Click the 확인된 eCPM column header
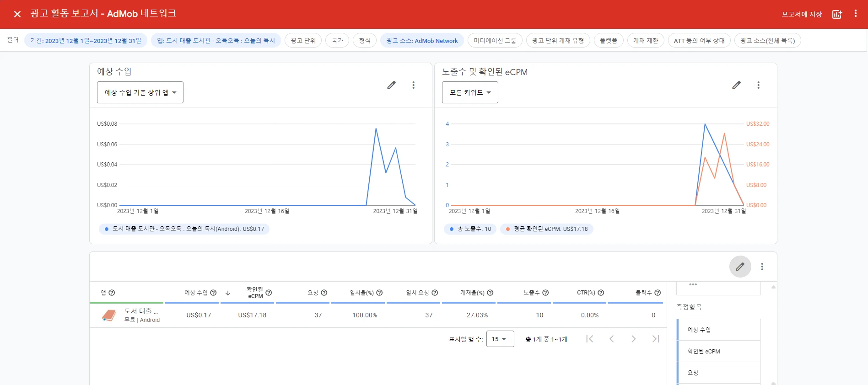This screenshot has height=385, width=868. click(255, 293)
